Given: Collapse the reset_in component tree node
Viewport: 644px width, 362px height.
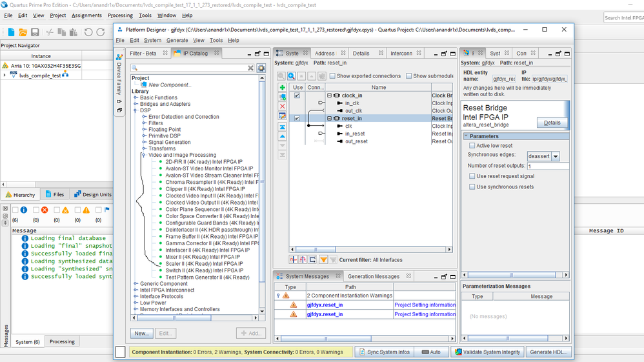Looking at the screenshot, I should click(329, 119).
